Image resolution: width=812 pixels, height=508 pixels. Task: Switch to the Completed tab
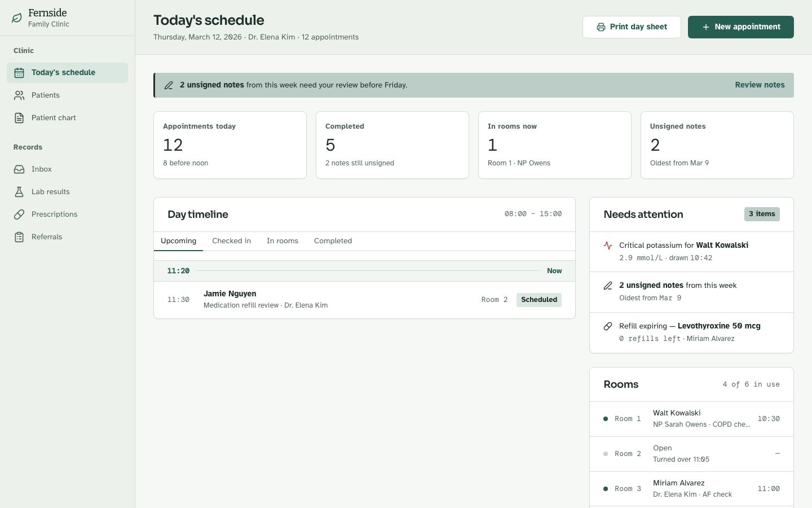pos(333,241)
